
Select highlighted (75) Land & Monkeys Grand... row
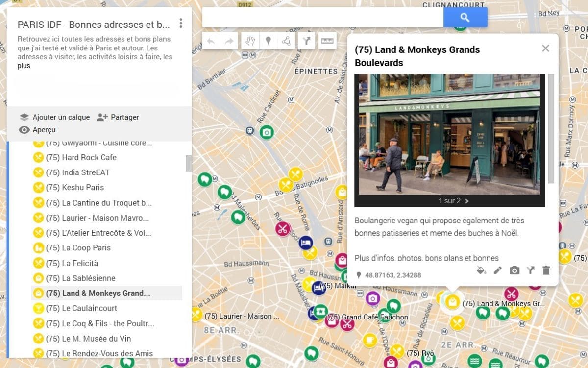[107, 293]
